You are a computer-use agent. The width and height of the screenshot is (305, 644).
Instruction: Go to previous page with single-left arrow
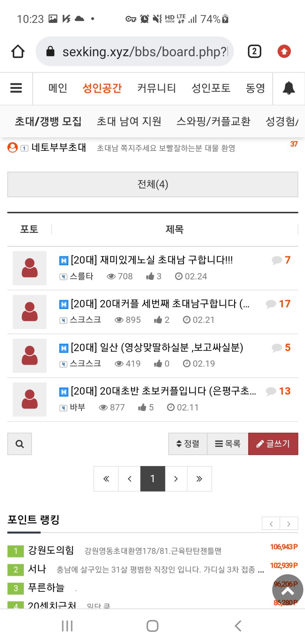pos(129,479)
